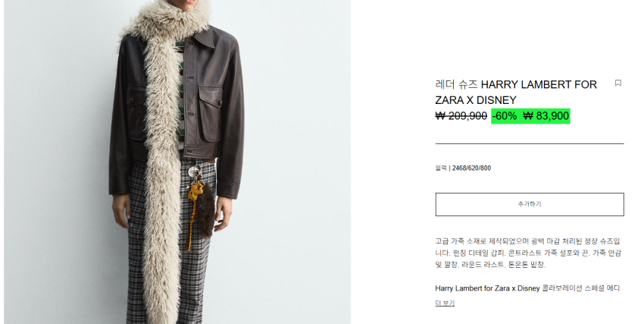Click the 고급 가죽 소재 description paragraph
Screen dimensions: 644x324
(528, 253)
